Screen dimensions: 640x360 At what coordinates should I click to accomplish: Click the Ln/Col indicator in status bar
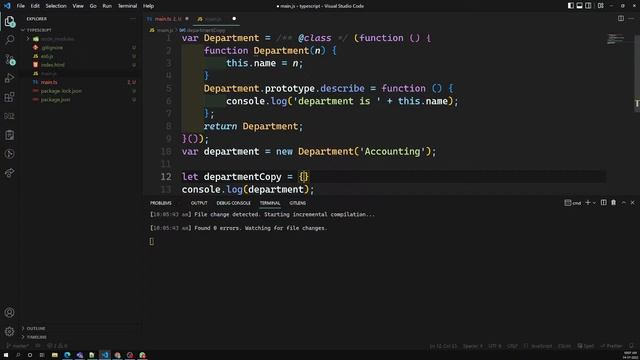point(443,346)
